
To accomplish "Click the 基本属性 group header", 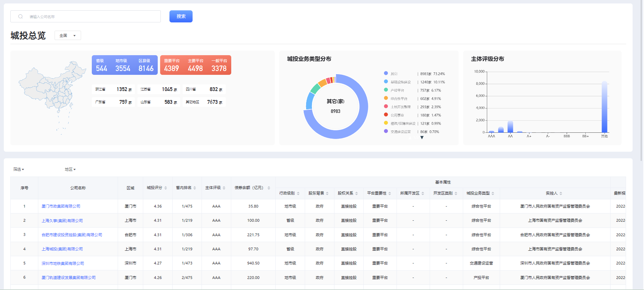I will click(443, 182).
